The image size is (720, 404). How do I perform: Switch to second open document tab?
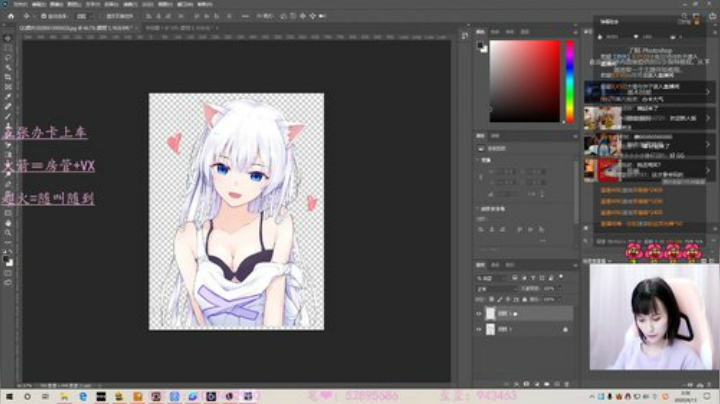click(x=180, y=28)
